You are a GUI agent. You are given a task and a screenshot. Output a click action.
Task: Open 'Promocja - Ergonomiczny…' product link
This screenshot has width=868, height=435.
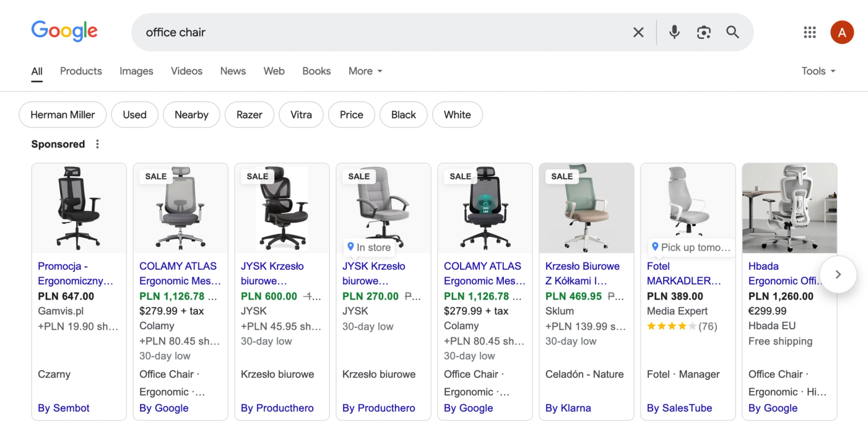click(x=75, y=273)
